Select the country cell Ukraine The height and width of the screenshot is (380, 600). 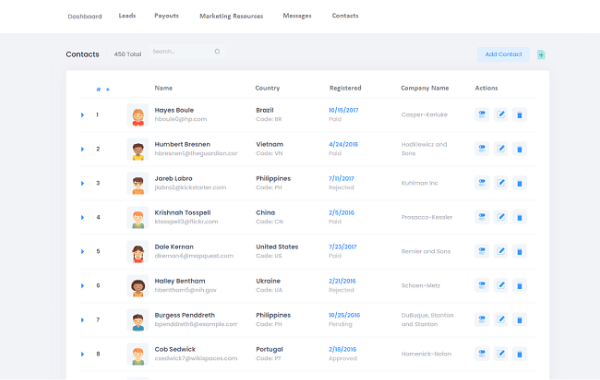(x=268, y=281)
